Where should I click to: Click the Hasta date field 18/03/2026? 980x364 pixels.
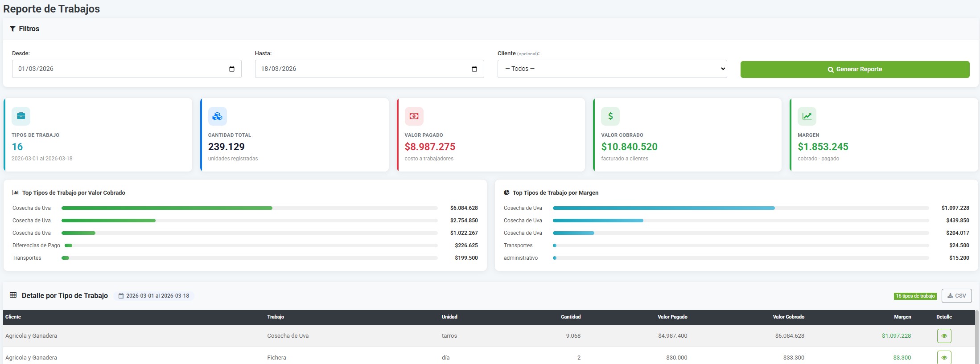click(370, 69)
